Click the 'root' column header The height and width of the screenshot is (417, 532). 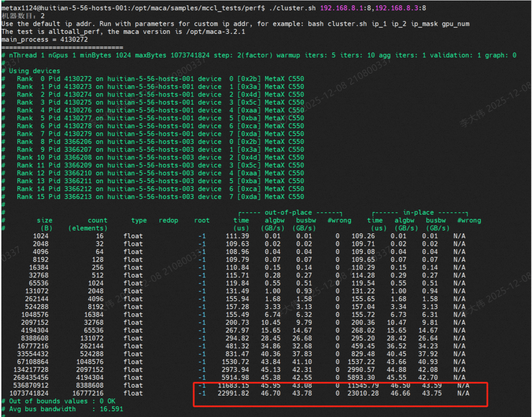(x=202, y=220)
